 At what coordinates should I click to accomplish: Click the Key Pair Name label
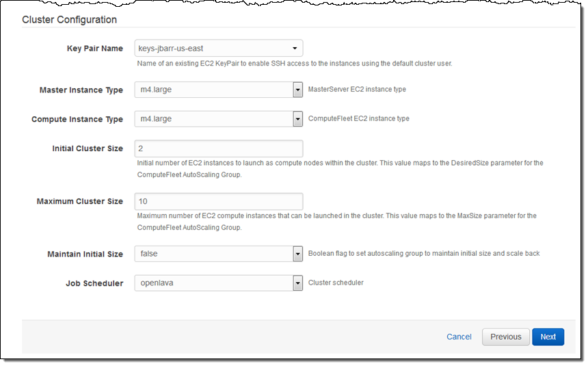point(95,49)
